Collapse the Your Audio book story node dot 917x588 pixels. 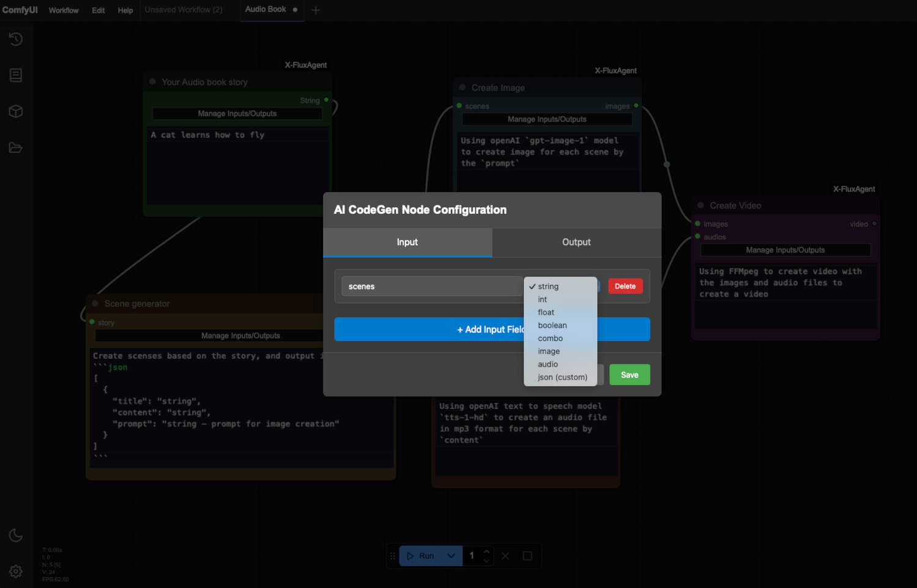[152, 81]
